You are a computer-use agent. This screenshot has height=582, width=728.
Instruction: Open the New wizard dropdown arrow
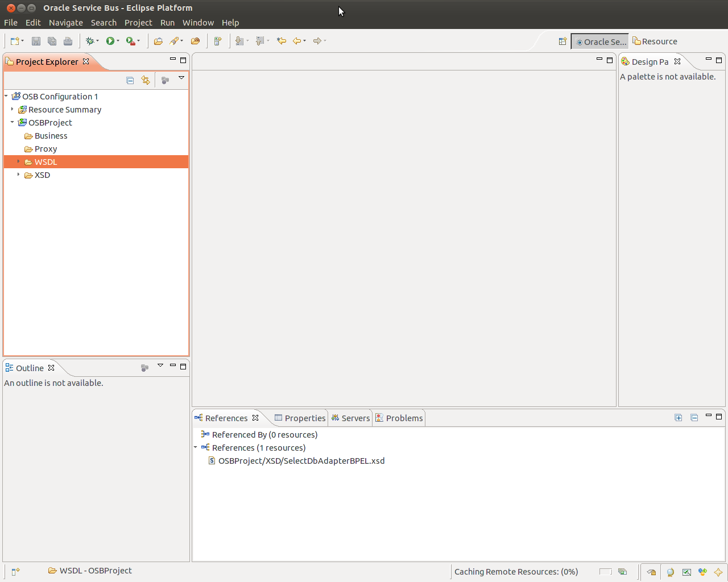(22, 41)
